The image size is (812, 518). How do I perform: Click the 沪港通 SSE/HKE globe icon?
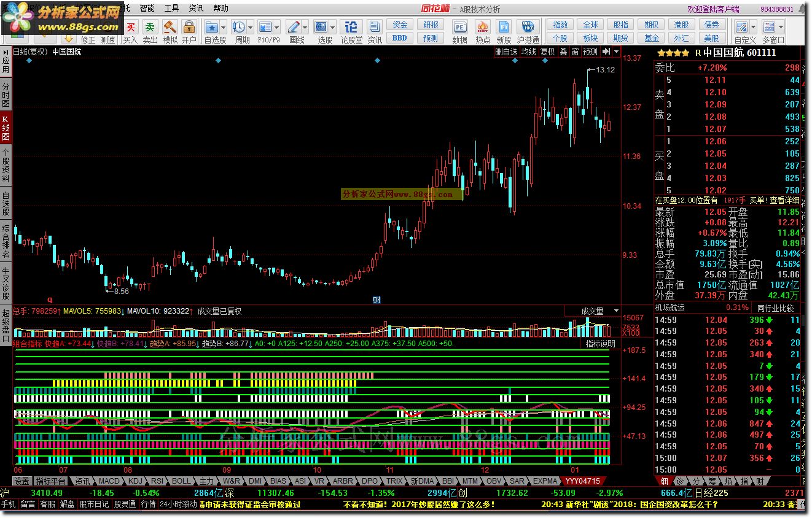click(x=528, y=27)
